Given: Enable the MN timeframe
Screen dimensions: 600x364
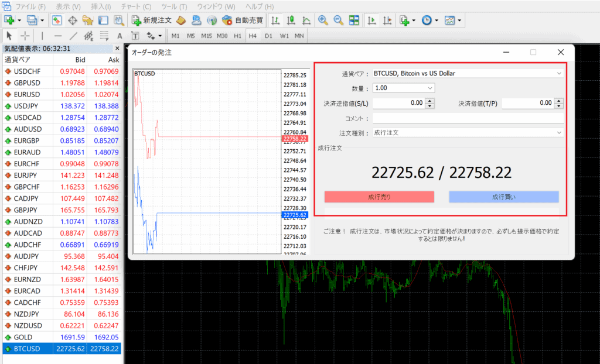Looking at the screenshot, I should pyautogui.click(x=299, y=36).
